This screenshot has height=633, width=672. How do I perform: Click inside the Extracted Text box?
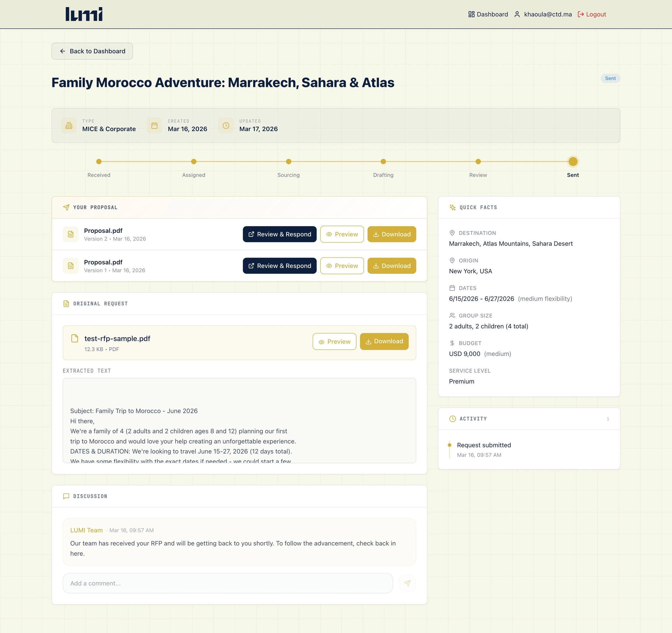[x=239, y=421]
